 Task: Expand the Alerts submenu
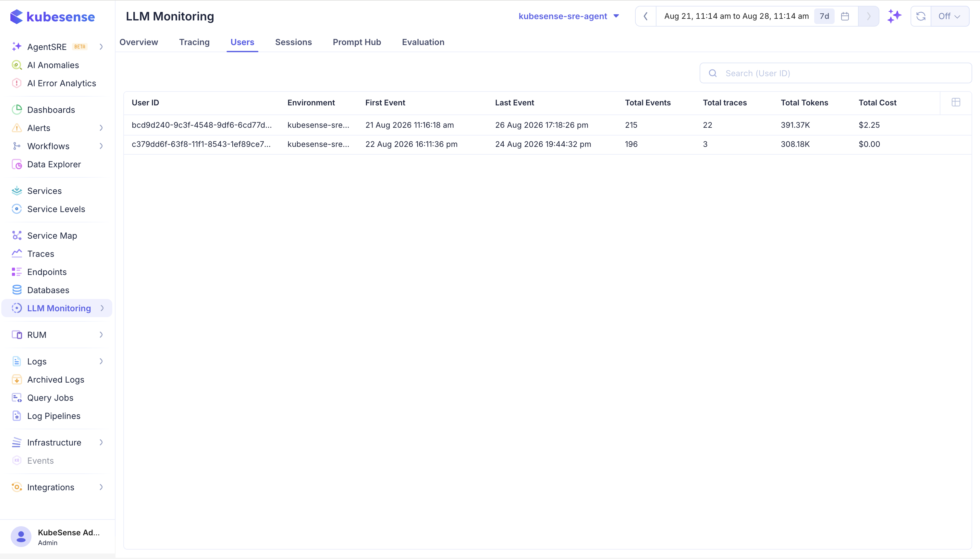pyautogui.click(x=102, y=128)
